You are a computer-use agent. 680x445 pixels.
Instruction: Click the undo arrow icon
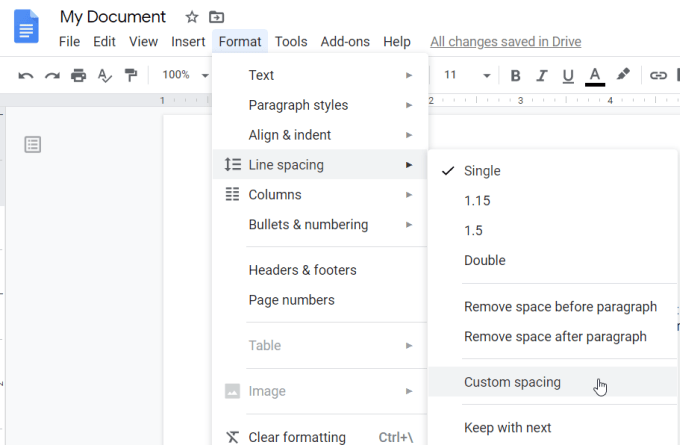[x=26, y=75]
